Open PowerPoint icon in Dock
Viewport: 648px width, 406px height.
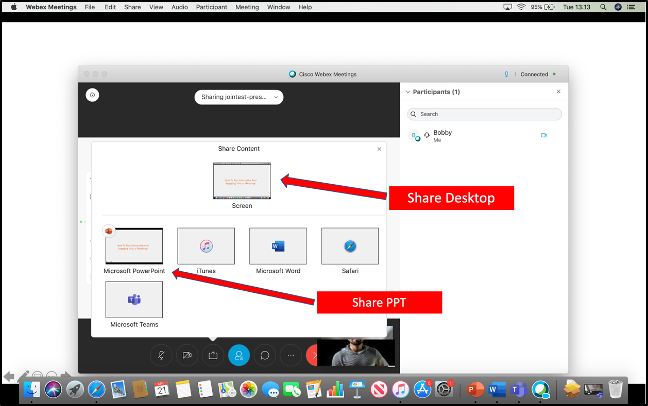point(475,389)
